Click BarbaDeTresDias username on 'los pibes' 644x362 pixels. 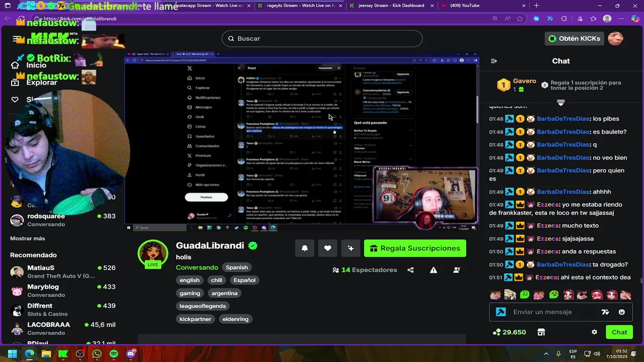click(x=562, y=119)
